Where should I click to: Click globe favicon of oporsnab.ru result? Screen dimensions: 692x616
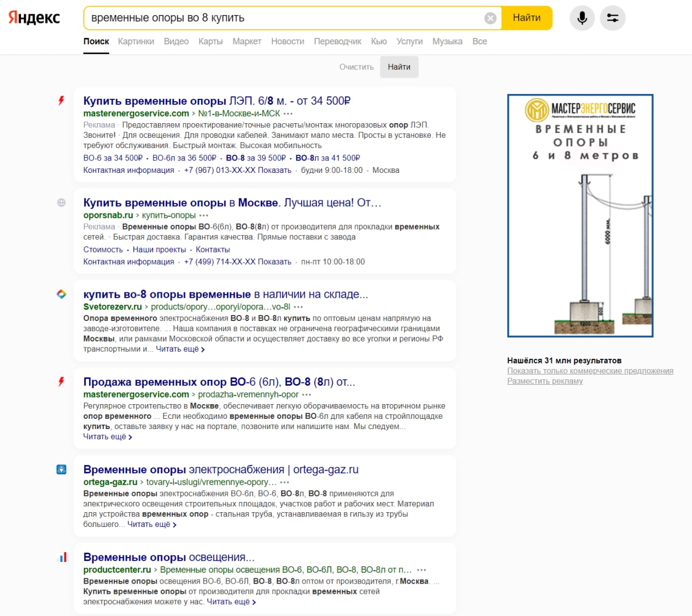[x=61, y=203]
